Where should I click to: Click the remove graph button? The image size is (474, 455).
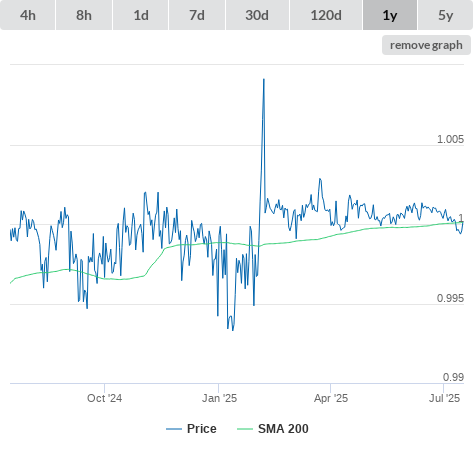point(426,45)
